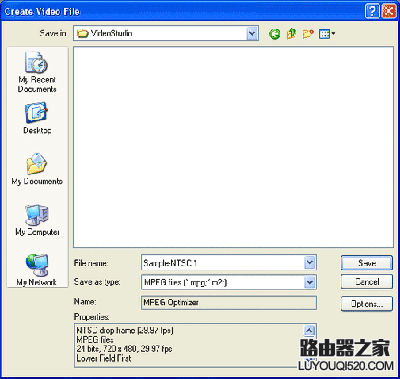The width and height of the screenshot is (400, 379).
Task: Click the Properties scrollbar up arrow
Action: coord(309,330)
